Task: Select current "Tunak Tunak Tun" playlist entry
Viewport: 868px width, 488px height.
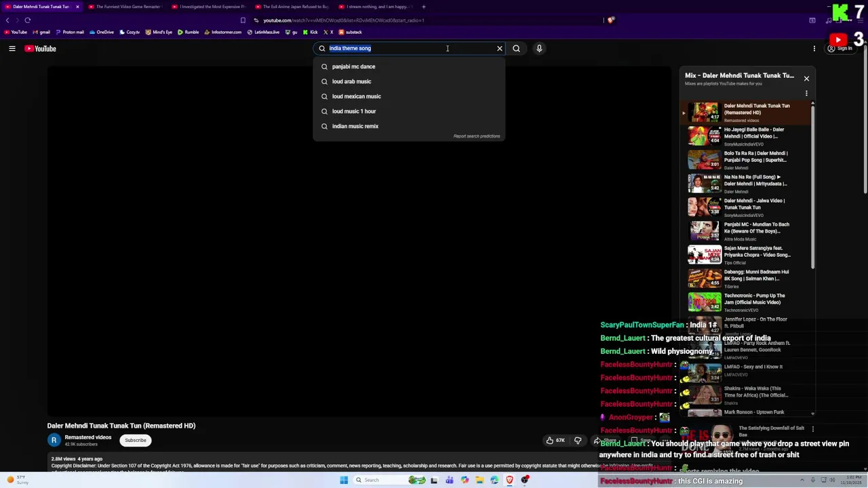Action: [x=746, y=113]
